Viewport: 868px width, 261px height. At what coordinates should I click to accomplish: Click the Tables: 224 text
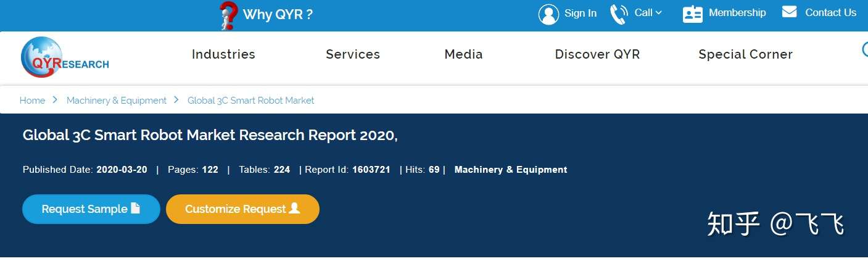point(265,170)
